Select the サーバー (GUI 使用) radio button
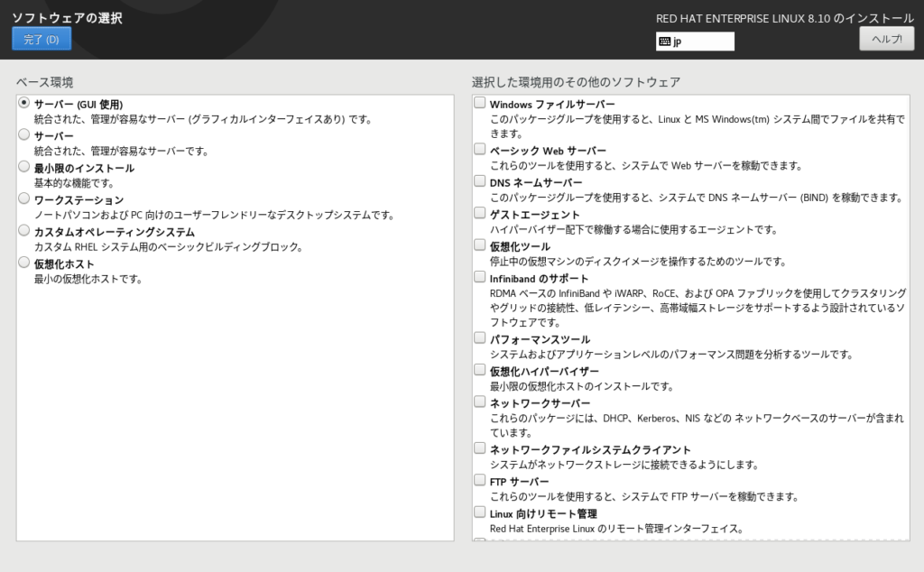The height and width of the screenshot is (572, 924). (24, 104)
